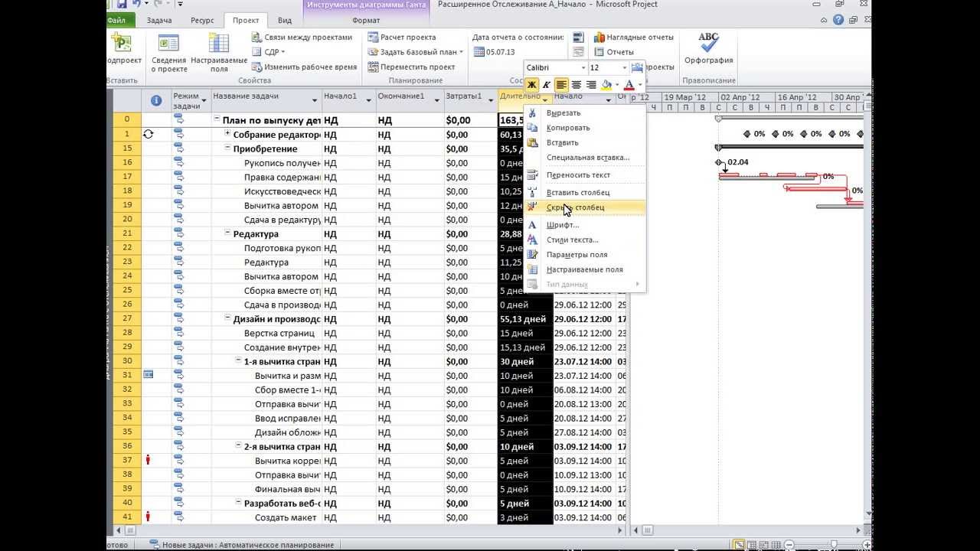The width and height of the screenshot is (980, 551).
Task: Choose Стили текста... in context menu
Action: coord(585,240)
